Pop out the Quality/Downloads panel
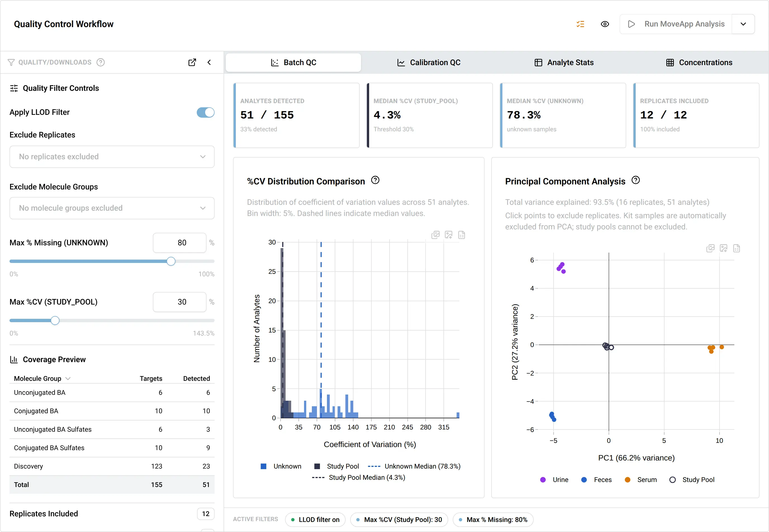The image size is (769, 532). coord(192,62)
